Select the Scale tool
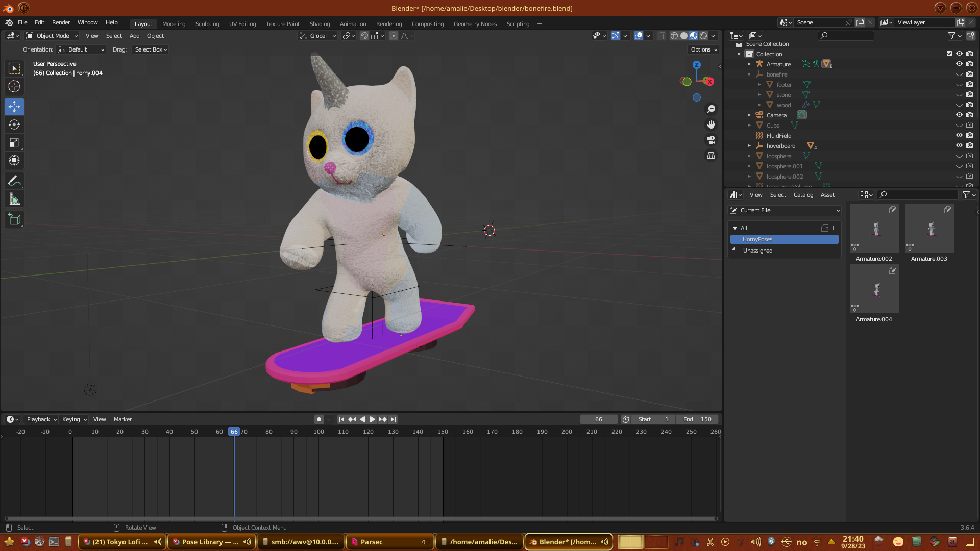980x551 pixels. coord(14,143)
